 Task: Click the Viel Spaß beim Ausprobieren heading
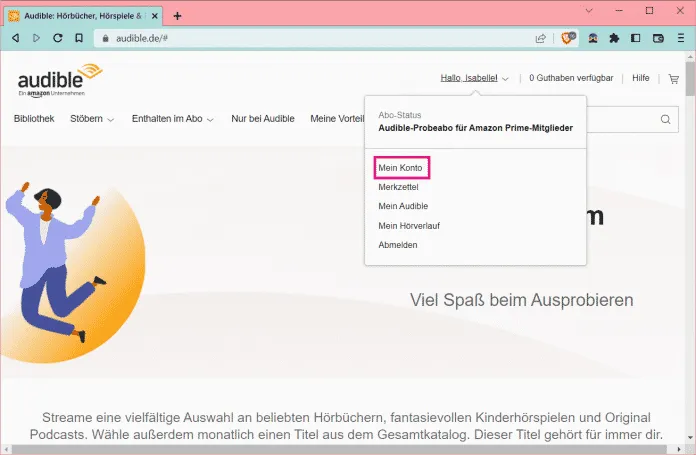522,300
